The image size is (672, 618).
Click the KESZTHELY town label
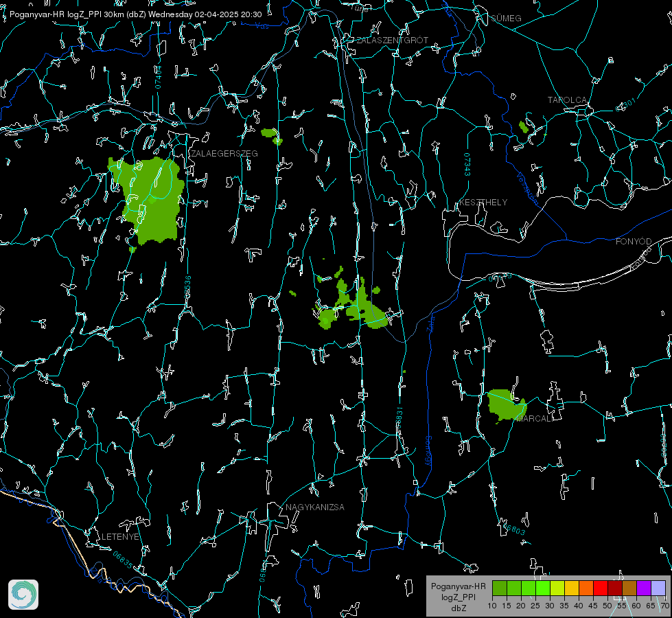pyautogui.click(x=483, y=202)
